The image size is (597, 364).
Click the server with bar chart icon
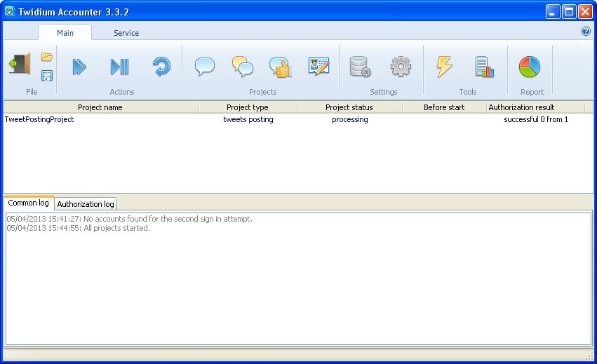(485, 67)
